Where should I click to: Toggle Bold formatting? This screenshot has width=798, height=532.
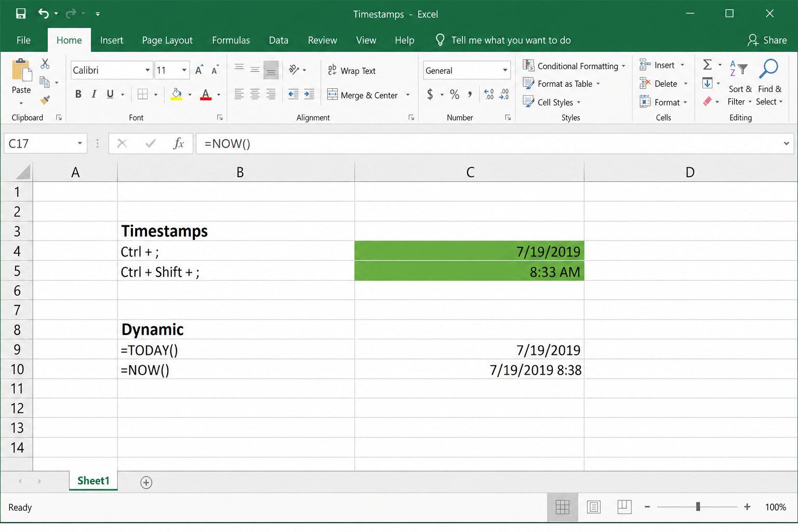tap(78, 94)
